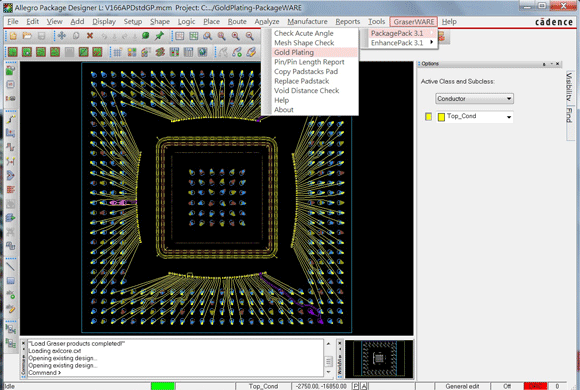
Task: Click the Open folder icon
Action: 27,36
